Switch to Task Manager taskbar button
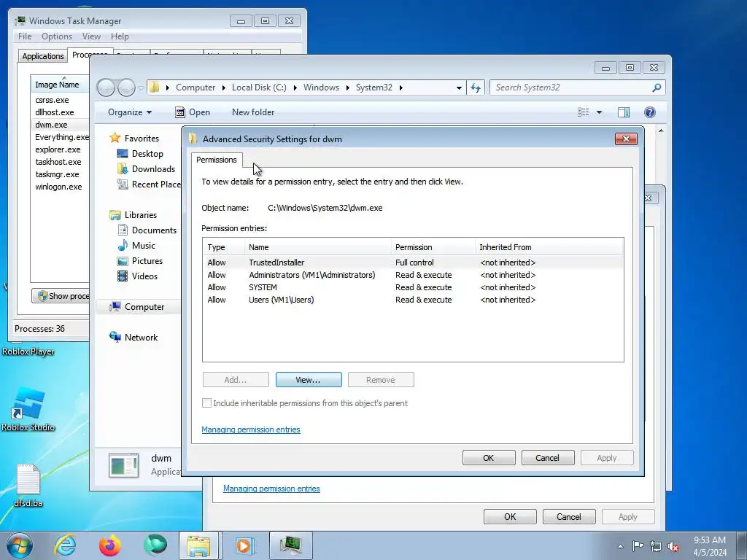 (x=291, y=545)
